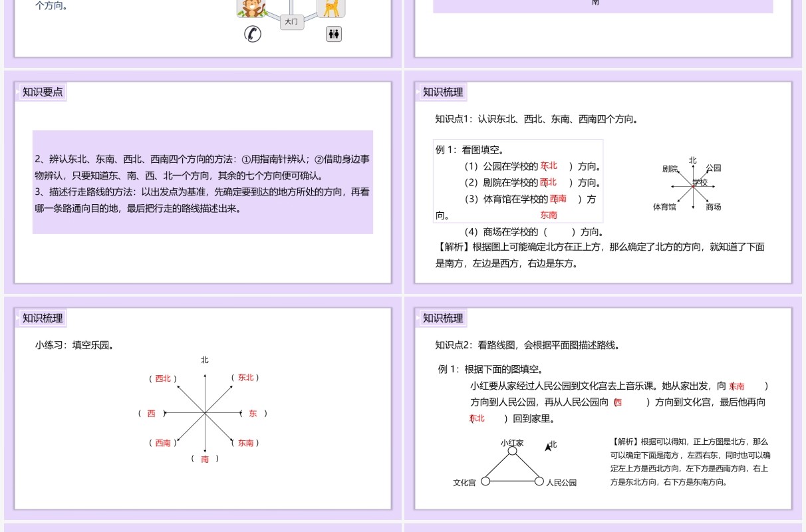The width and height of the screenshot is (806, 532).
Task: Click the circle node next to 人民公园
Action: point(540,481)
